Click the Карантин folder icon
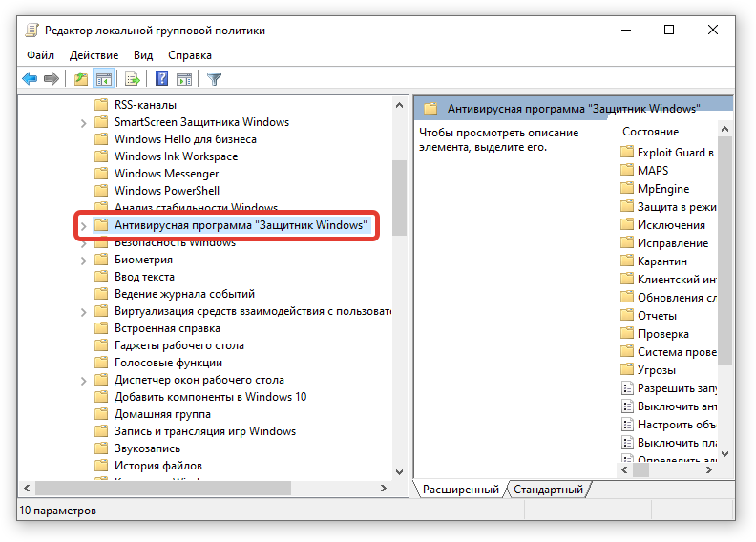Image resolution: width=756 pixels, height=542 pixels. tap(627, 261)
